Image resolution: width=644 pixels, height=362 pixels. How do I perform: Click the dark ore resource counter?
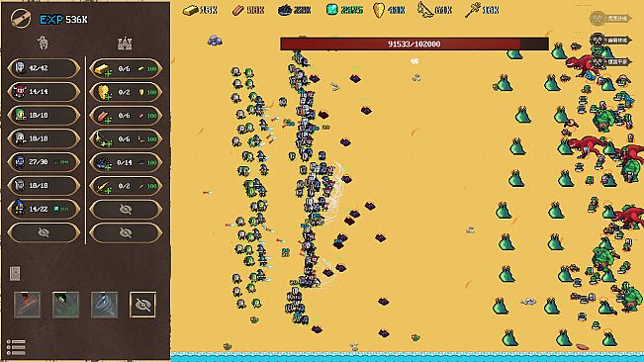(295, 10)
